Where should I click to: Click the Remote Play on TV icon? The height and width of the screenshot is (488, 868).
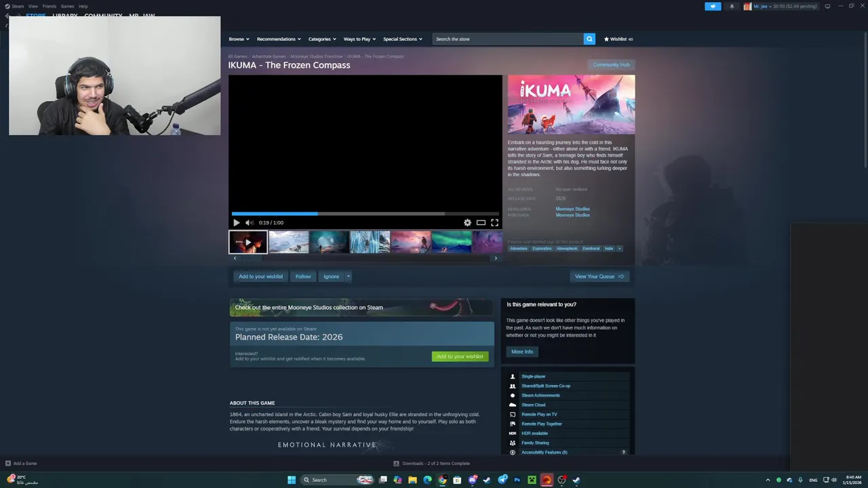[513, 414]
